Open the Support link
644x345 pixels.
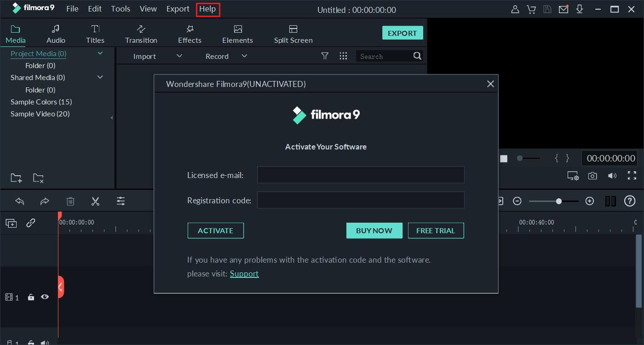[244, 274]
